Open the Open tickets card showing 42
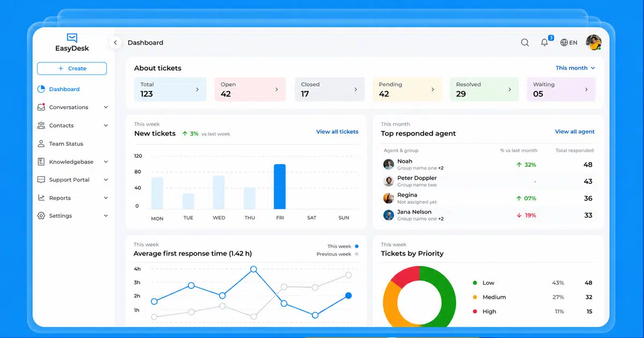 coord(251,90)
